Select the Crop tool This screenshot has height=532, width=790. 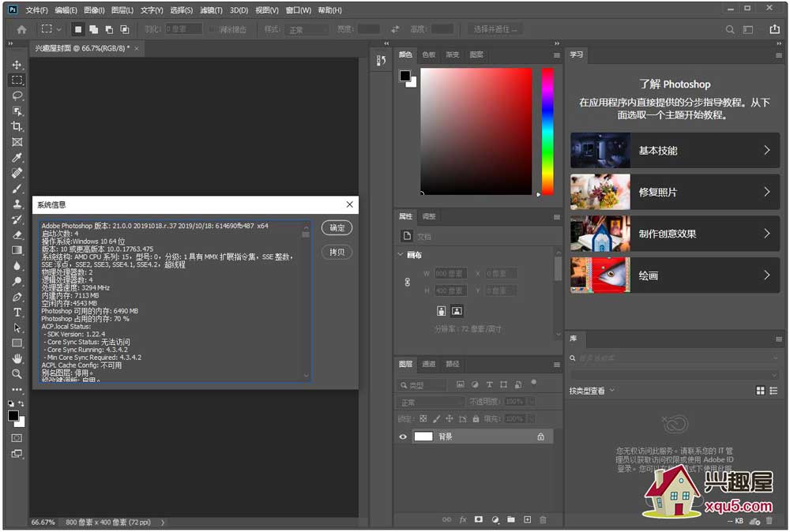(17, 126)
